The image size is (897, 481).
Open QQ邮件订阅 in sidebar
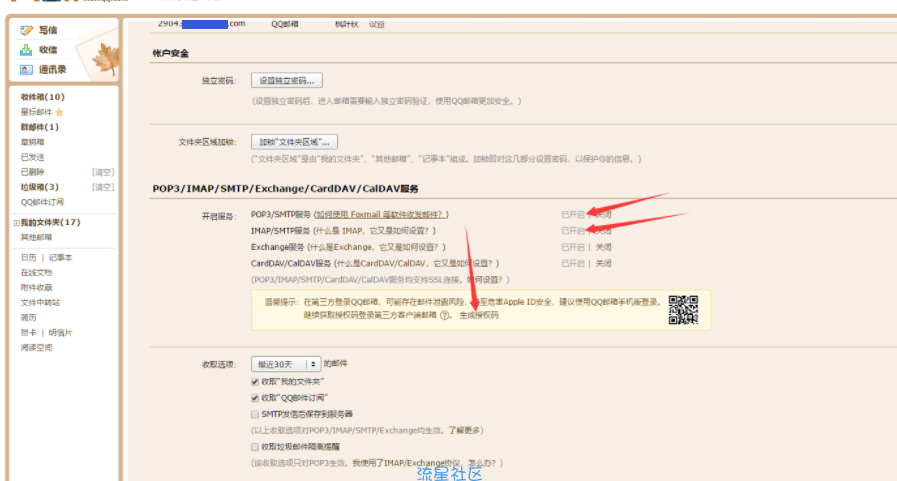[x=42, y=202]
